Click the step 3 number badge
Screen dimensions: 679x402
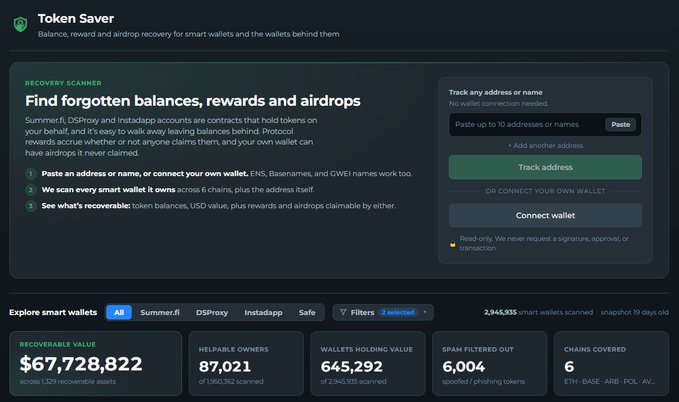[30, 206]
